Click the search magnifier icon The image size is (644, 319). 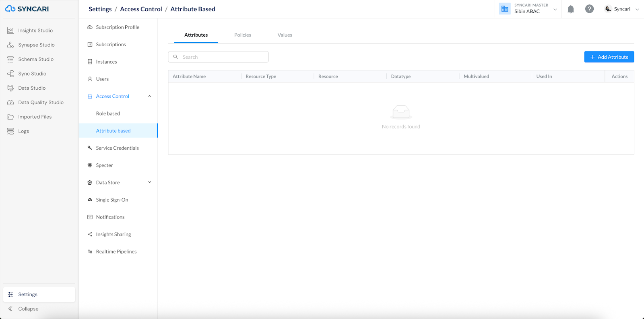pyautogui.click(x=175, y=57)
